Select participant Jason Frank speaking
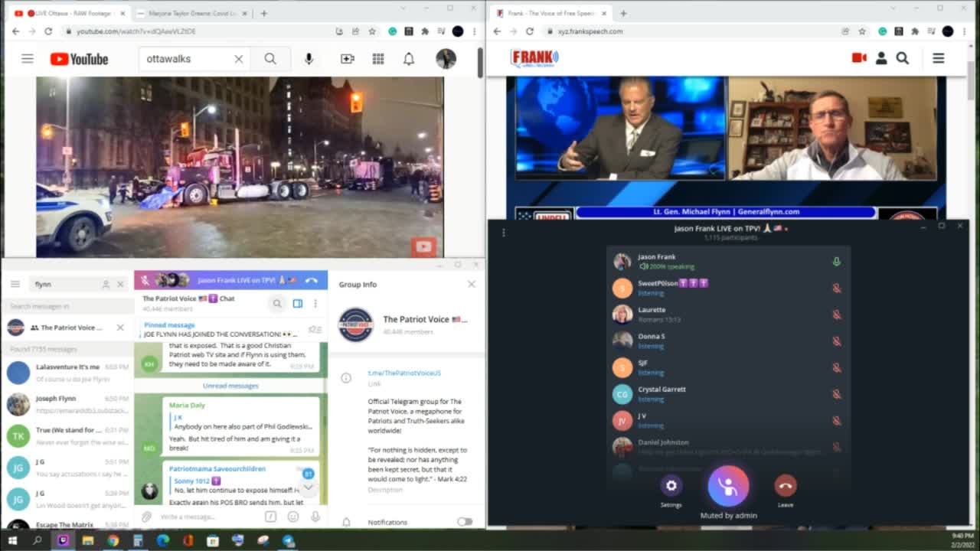This screenshot has width=980, height=551. coord(728,262)
